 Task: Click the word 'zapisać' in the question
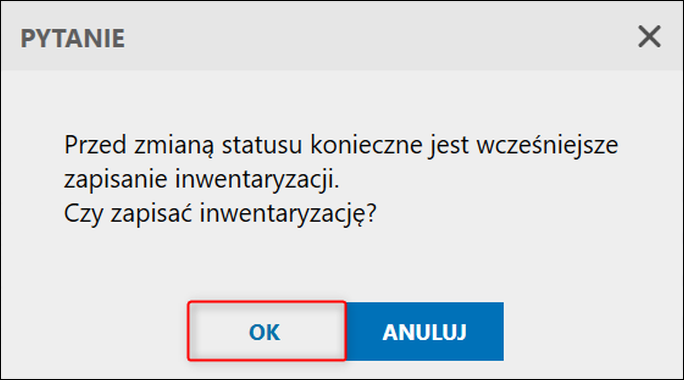coord(151,213)
